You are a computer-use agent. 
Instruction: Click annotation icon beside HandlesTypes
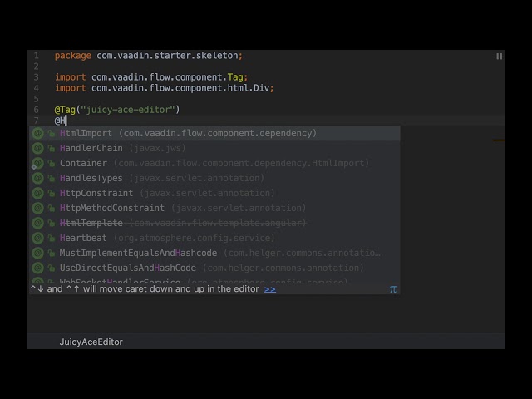pyautogui.click(x=37, y=178)
